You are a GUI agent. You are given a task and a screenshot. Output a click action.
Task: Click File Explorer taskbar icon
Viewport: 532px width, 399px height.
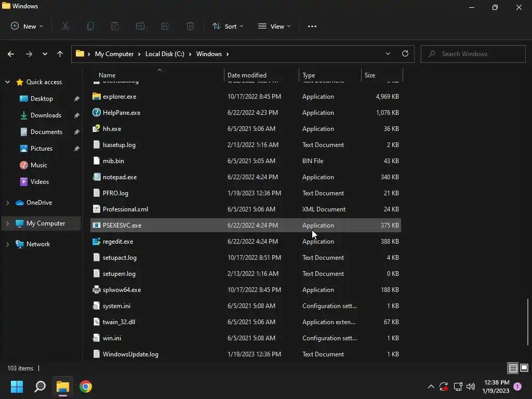(x=63, y=387)
